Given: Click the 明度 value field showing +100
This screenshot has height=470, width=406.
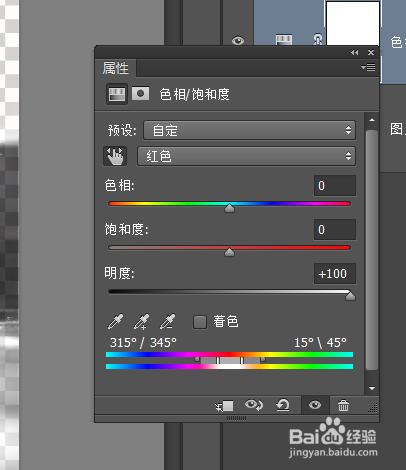Looking at the screenshot, I should point(335,274).
